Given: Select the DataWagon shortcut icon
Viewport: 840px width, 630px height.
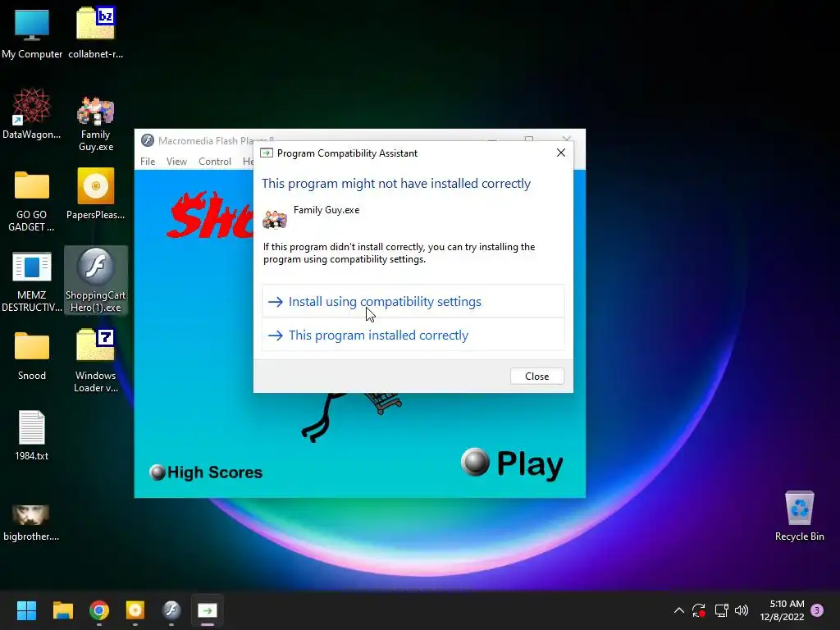Looking at the screenshot, I should [32, 113].
